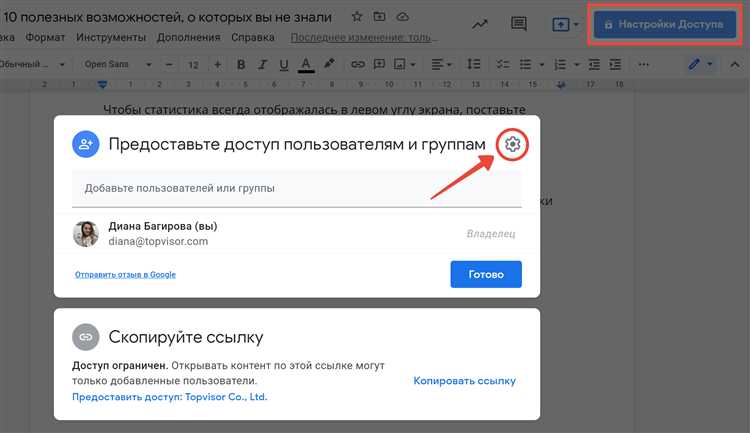Viewport: 750px width, 433px height.
Task: Open the activity trend chart icon
Action: tap(480, 24)
